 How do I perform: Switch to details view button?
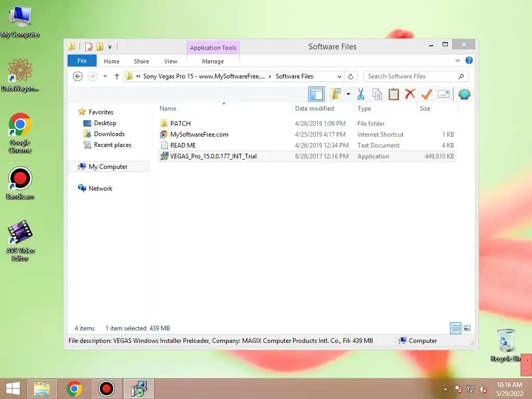(x=456, y=328)
